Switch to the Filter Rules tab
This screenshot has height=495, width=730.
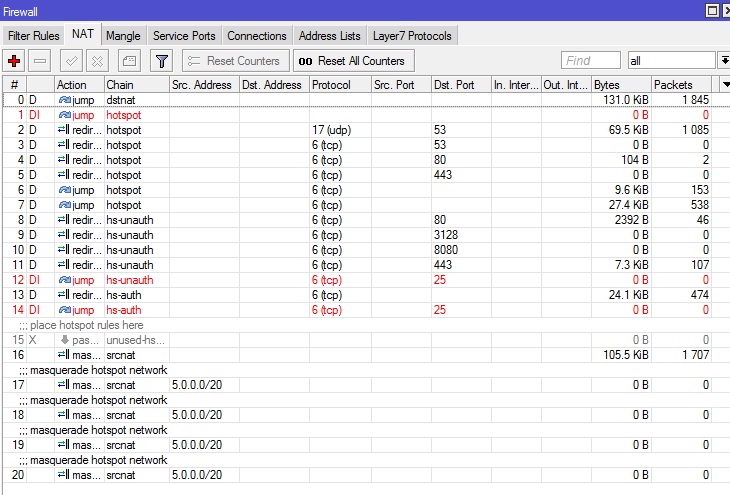pos(34,36)
